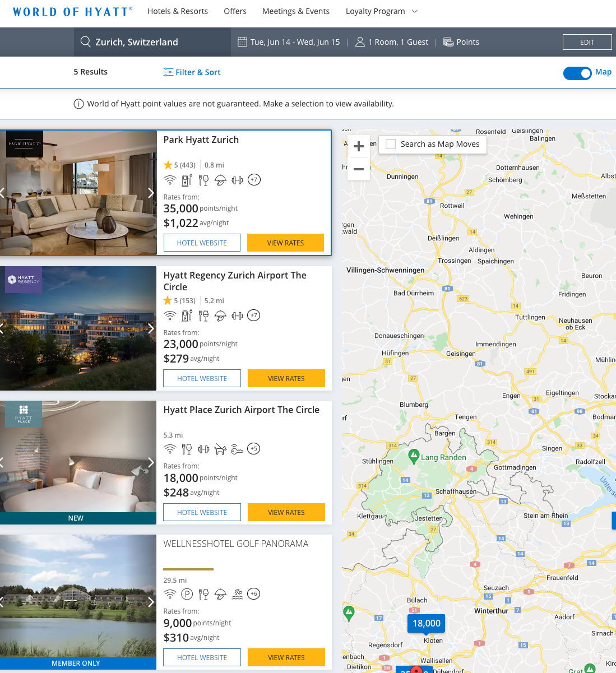
Task: Click the Lang Randen park marker on map
Action: coord(414,456)
